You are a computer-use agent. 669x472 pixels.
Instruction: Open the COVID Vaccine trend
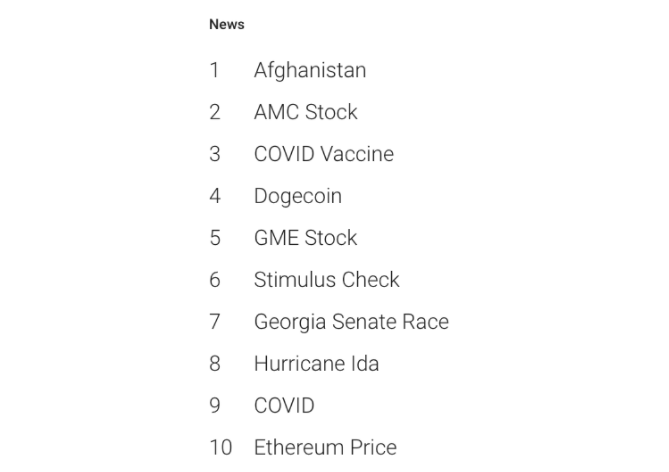coord(323,154)
